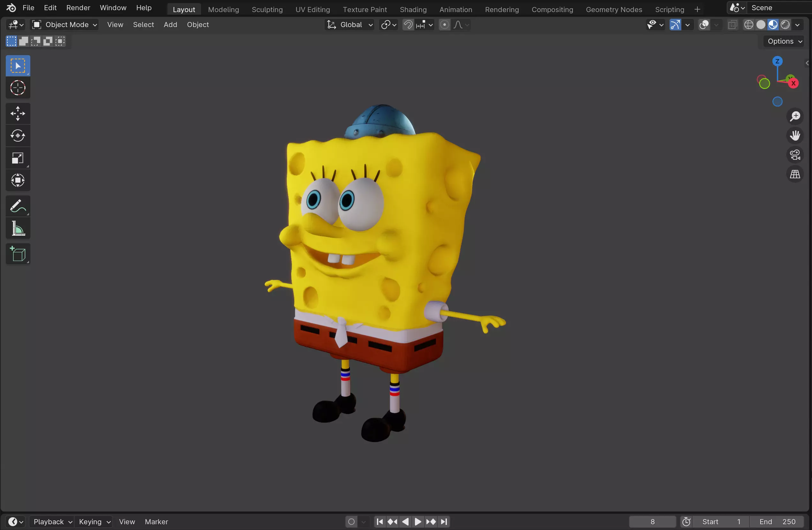Switch to solid viewport shading
Image resolution: width=812 pixels, height=530 pixels.
(761, 25)
